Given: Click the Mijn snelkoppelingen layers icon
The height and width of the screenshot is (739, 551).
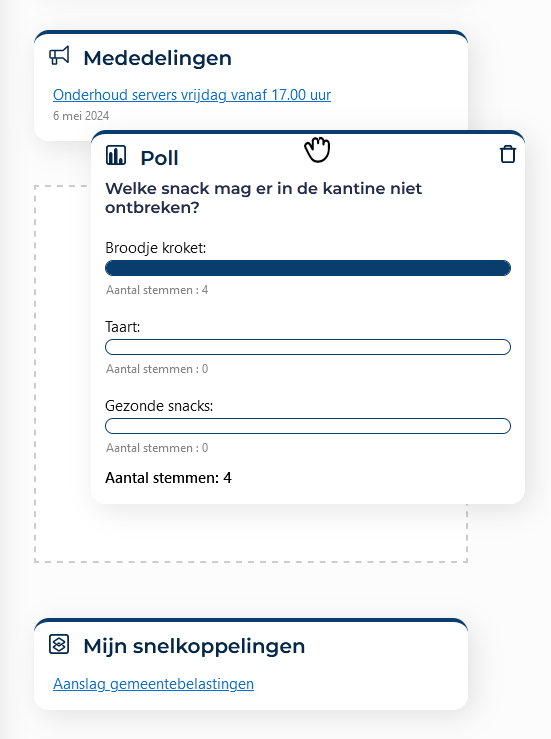Looking at the screenshot, I should click(59, 644).
